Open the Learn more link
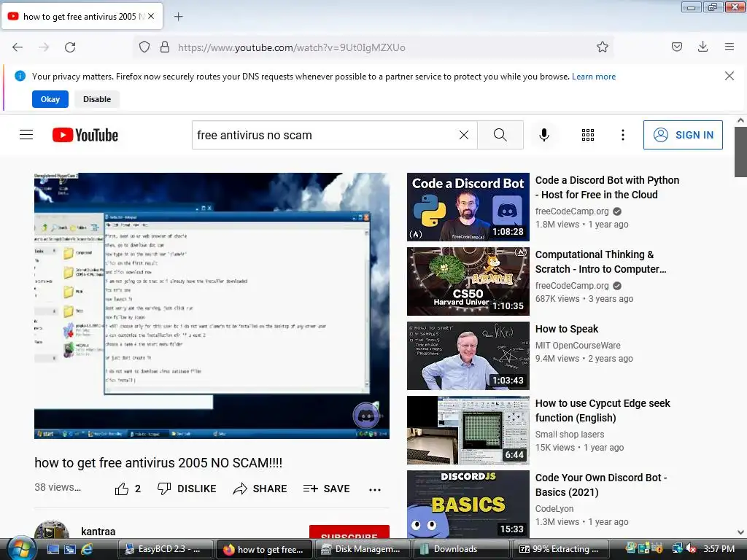 coord(594,76)
